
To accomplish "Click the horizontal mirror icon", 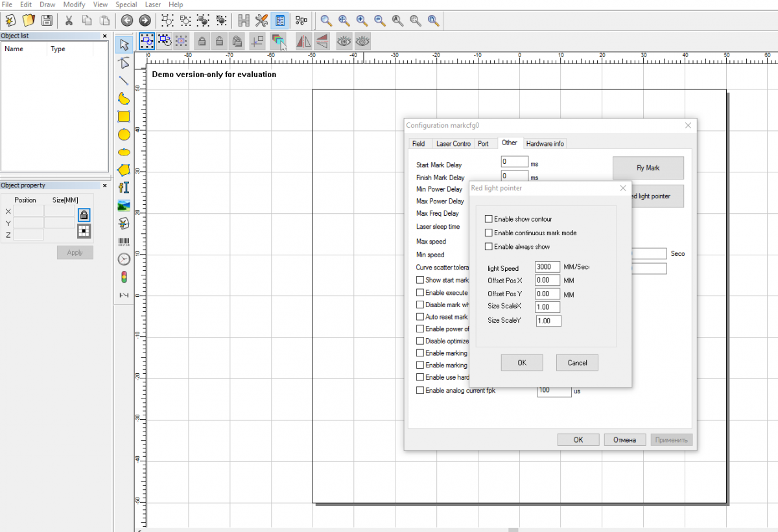I will pos(303,41).
